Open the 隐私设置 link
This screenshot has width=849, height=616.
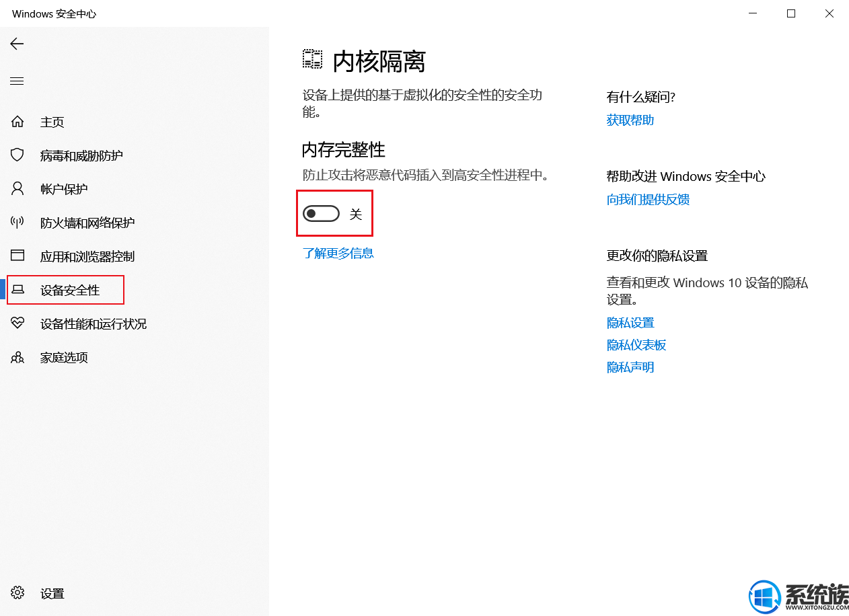click(x=630, y=322)
